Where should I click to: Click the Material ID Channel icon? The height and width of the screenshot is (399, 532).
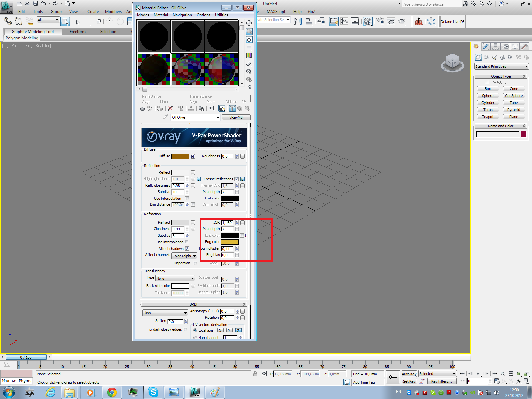coord(211,108)
